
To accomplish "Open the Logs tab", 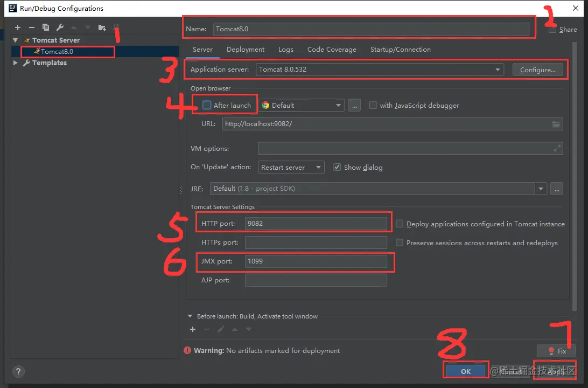I will click(x=286, y=50).
